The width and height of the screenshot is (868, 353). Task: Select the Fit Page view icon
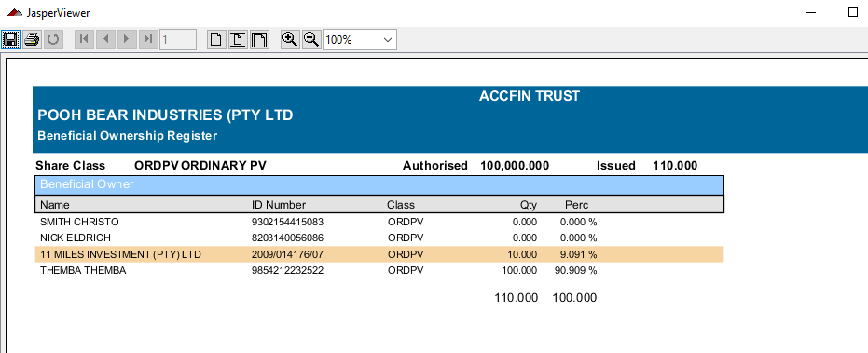pos(238,39)
